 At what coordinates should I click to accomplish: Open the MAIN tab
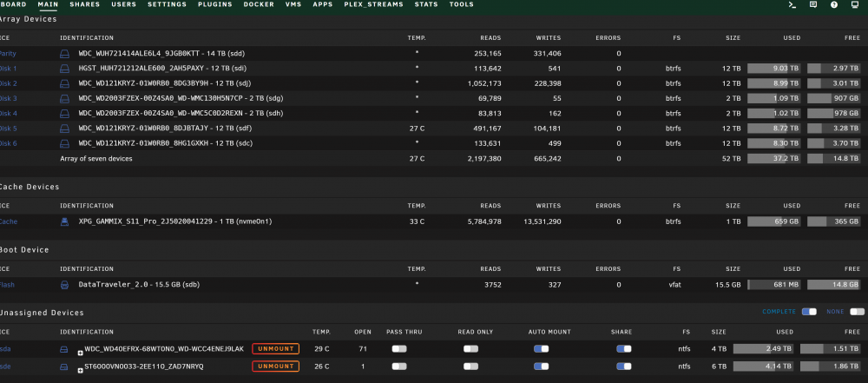(x=48, y=4)
